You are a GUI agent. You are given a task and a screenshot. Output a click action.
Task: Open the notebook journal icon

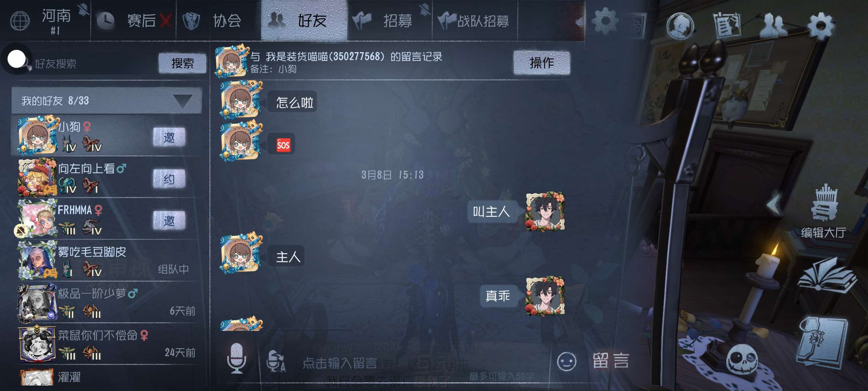point(823,342)
